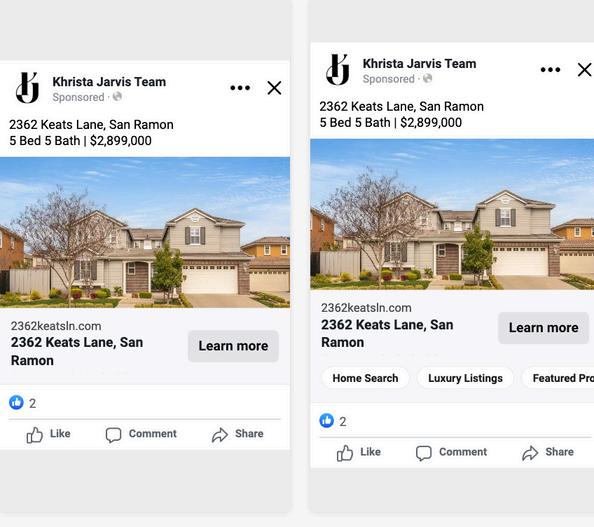Dismiss the left ad with the X icon
The height and width of the screenshot is (527, 594).
point(274,88)
